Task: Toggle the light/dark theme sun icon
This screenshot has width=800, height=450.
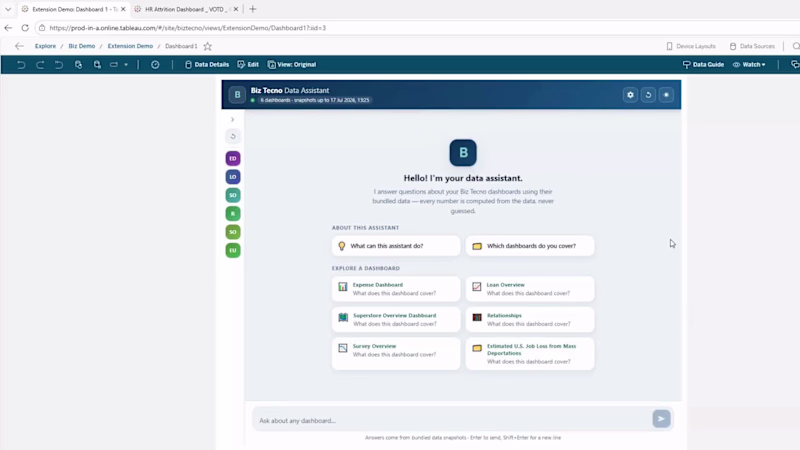Action: (666, 95)
